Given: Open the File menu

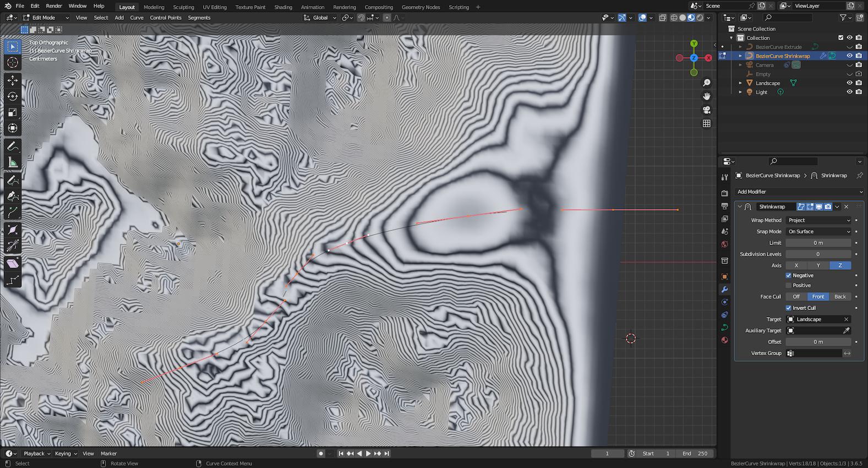Looking at the screenshot, I should 20,6.
